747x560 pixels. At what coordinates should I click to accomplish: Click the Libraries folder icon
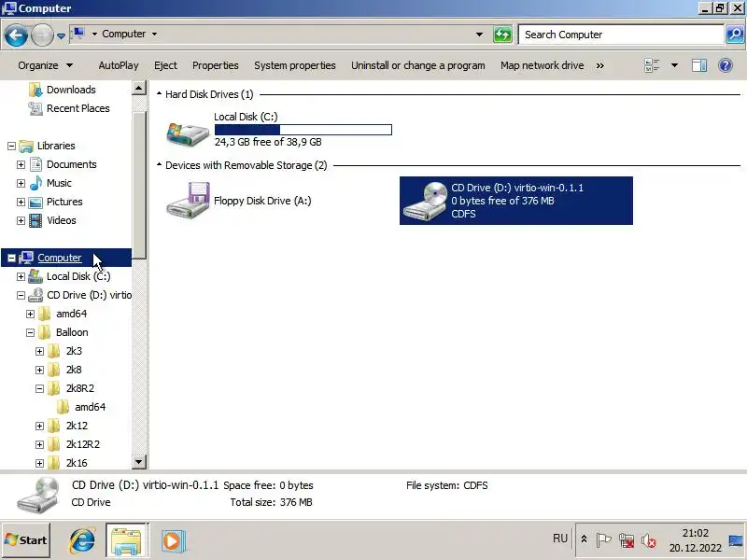(x=26, y=146)
